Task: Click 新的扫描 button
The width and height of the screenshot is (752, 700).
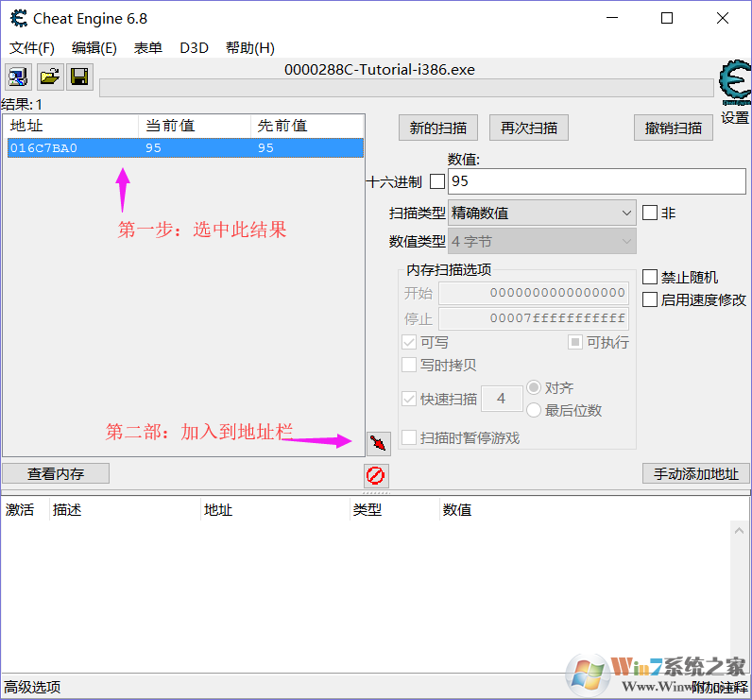Action: point(437,128)
